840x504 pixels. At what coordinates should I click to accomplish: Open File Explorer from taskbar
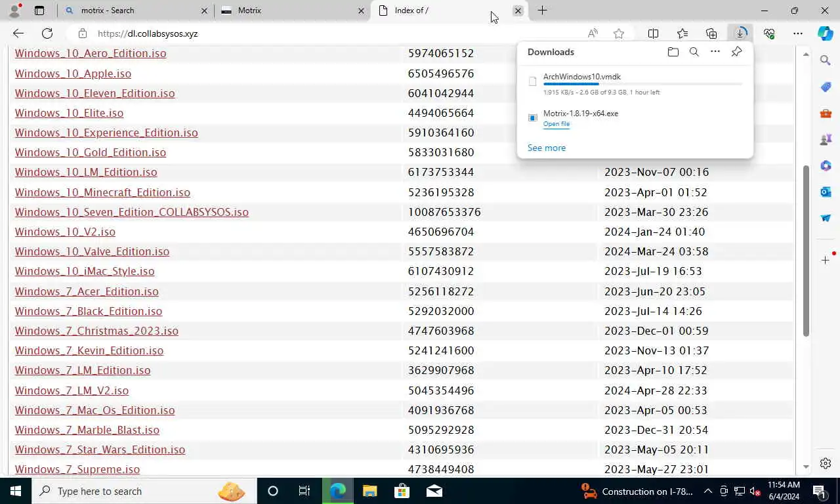tap(369, 491)
